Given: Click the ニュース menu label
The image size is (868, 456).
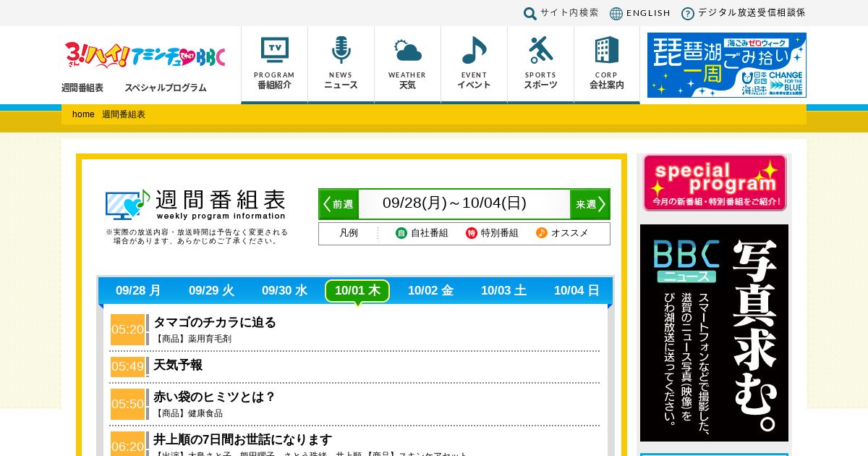Looking at the screenshot, I should (x=341, y=85).
